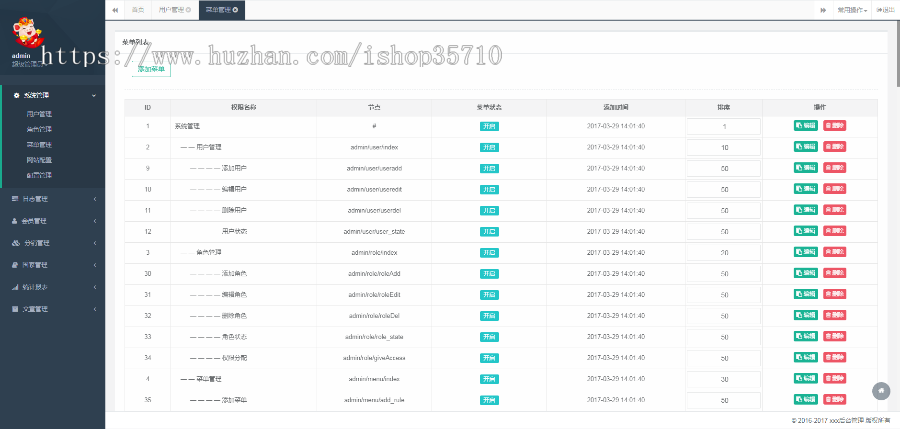Open 用户管理 in the sidebar submenu
Viewport: 900px width, 429px height.
[x=39, y=114]
